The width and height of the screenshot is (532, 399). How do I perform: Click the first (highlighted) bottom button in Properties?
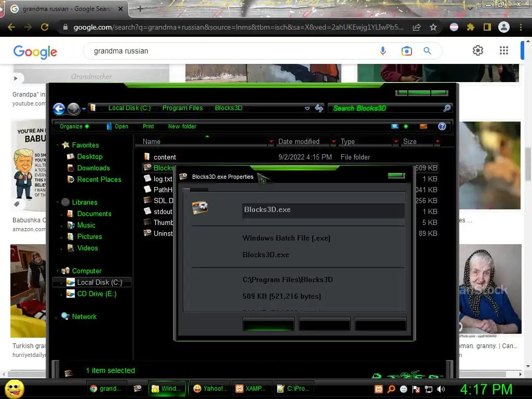(269, 324)
